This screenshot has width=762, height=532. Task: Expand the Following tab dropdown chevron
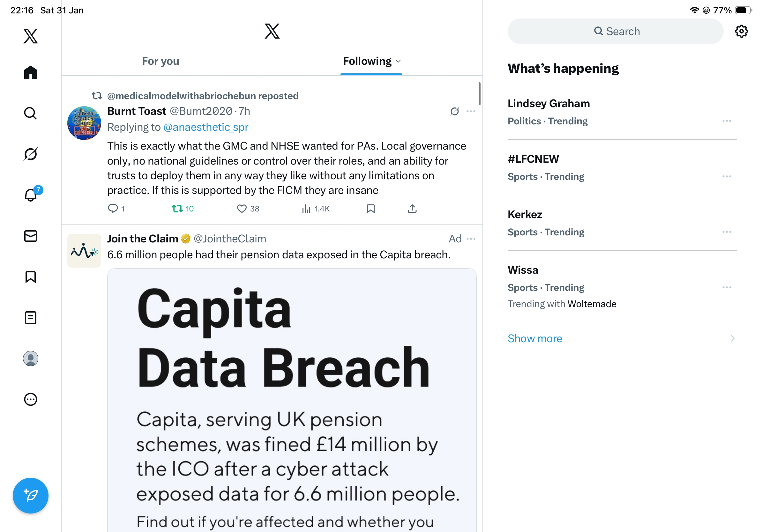click(x=399, y=61)
